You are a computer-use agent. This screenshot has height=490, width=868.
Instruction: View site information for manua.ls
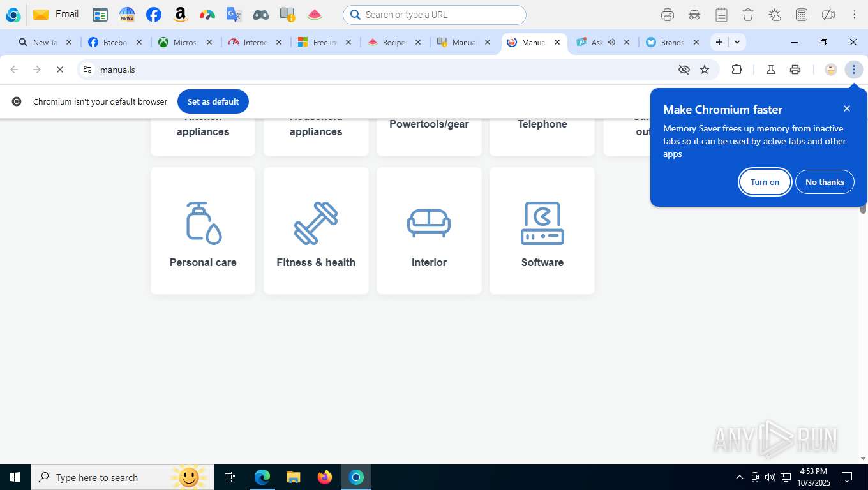87,70
